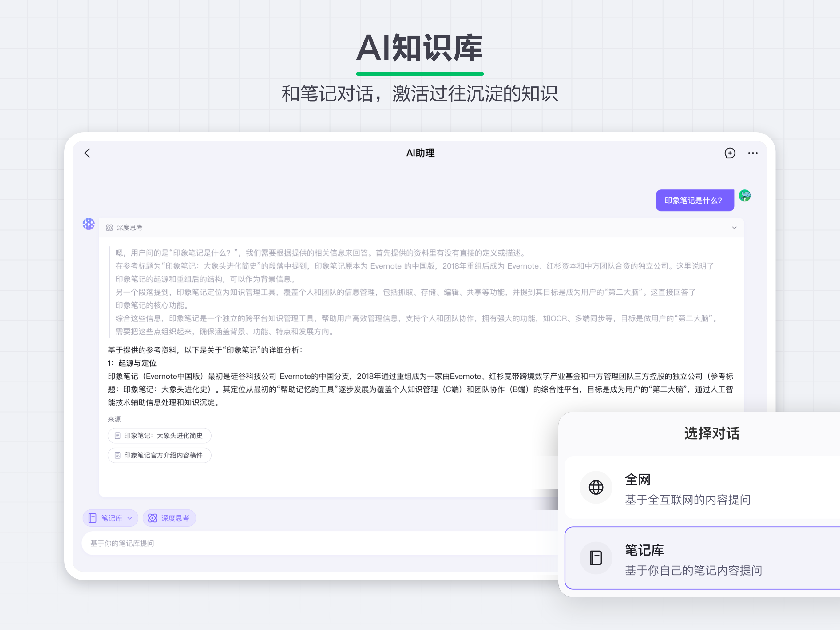Click the notebook icon for 笔记库 option
The height and width of the screenshot is (630, 840).
point(596,558)
